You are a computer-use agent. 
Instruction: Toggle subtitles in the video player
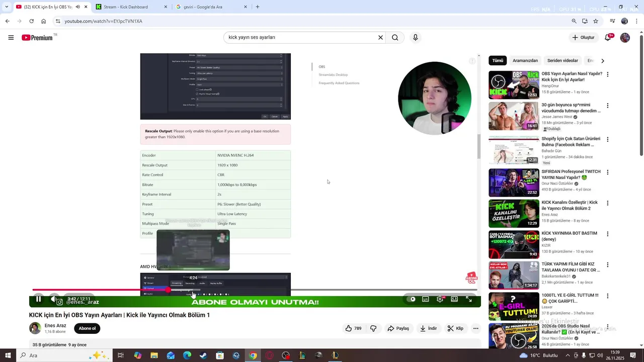pyautogui.click(x=426, y=299)
